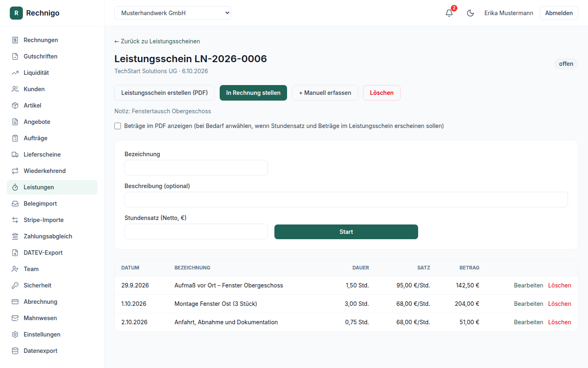Open Rechnungen via its sidebar icon

[x=15, y=40]
